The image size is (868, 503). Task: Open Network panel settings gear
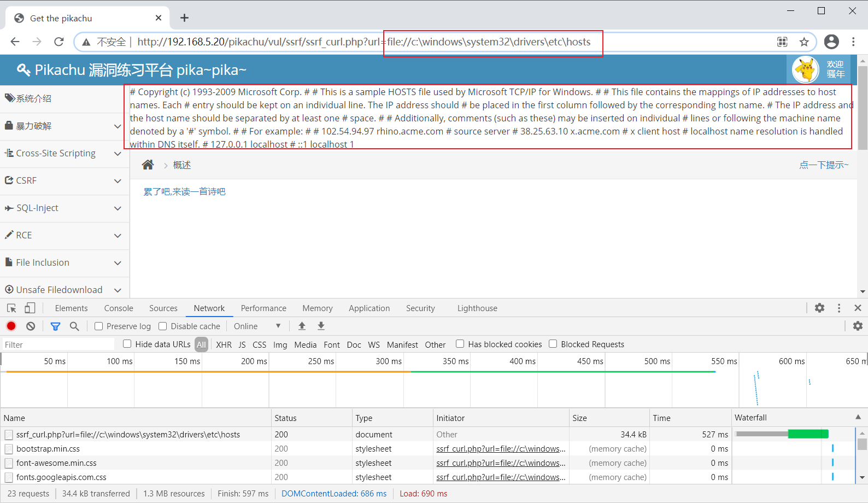pyautogui.click(x=858, y=326)
